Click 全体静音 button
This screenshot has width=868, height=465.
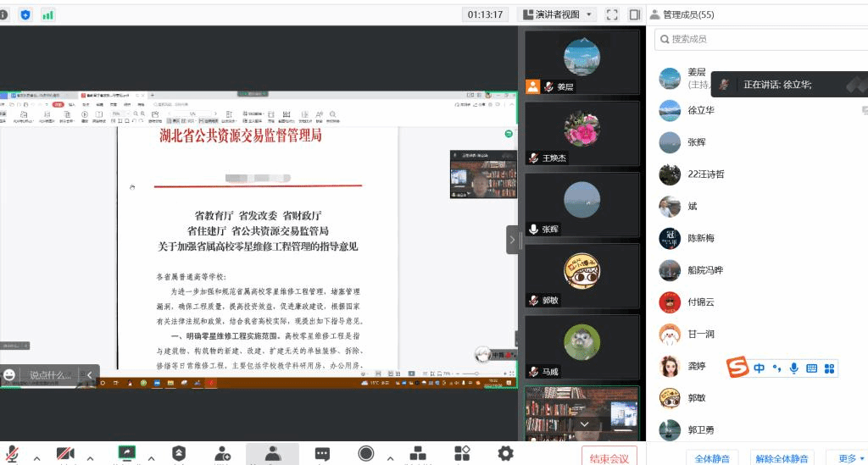tap(712, 458)
